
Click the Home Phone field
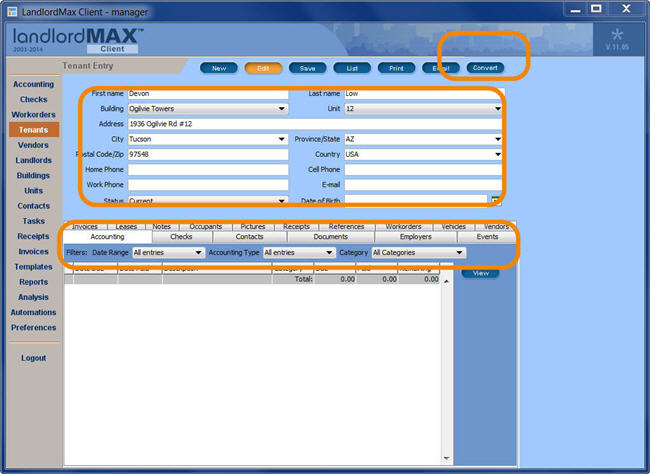pos(208,170)
